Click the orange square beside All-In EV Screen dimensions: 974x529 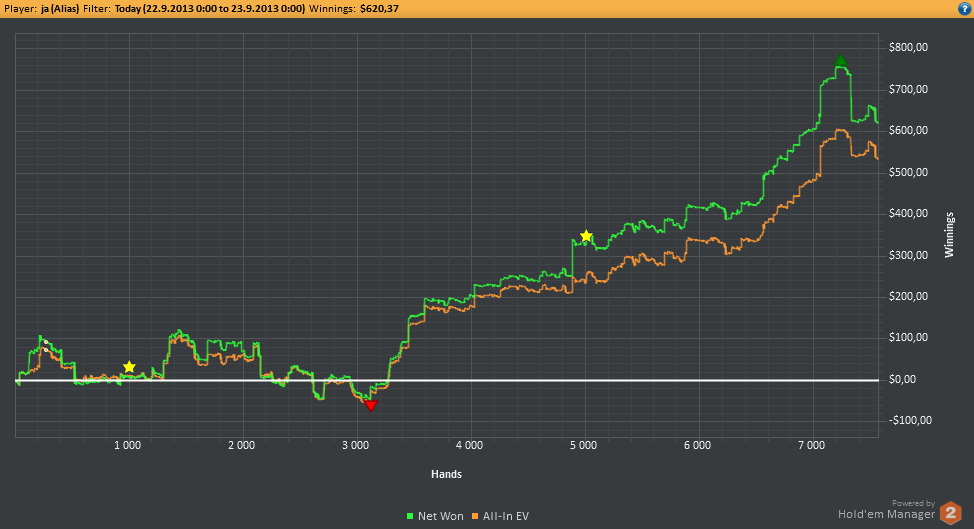(478, 516)
